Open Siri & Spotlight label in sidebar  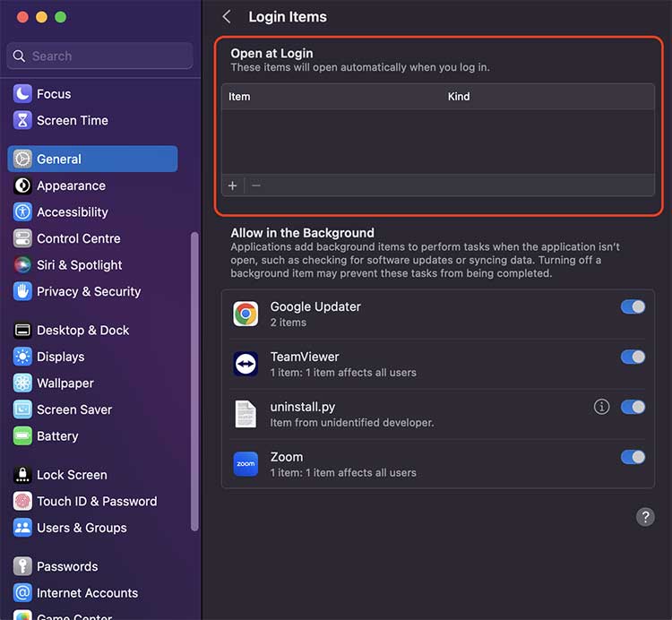click(80, 265)
